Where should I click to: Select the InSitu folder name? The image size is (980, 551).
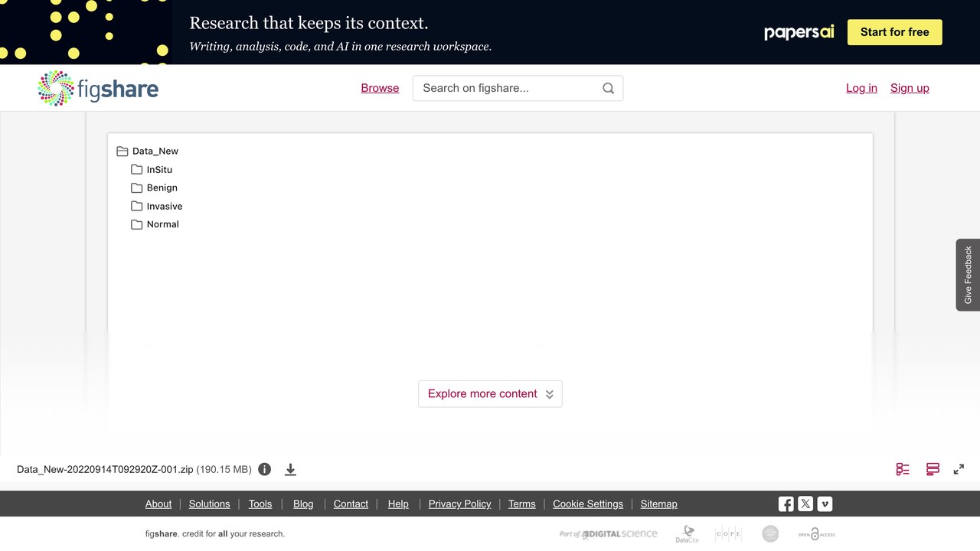[159, 169]
